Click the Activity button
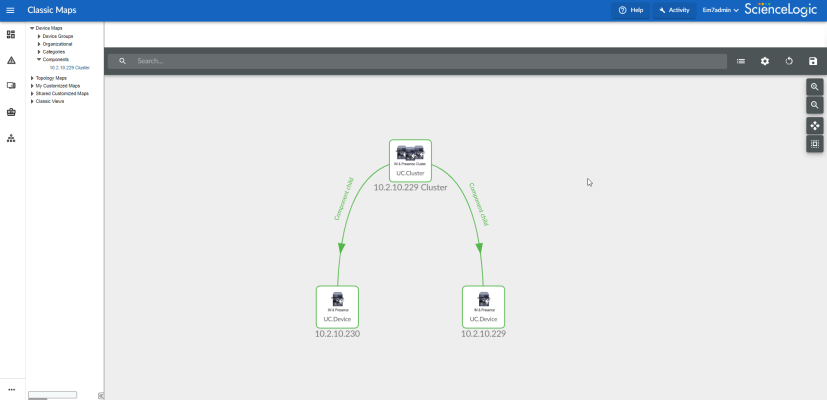 (674, 10)
